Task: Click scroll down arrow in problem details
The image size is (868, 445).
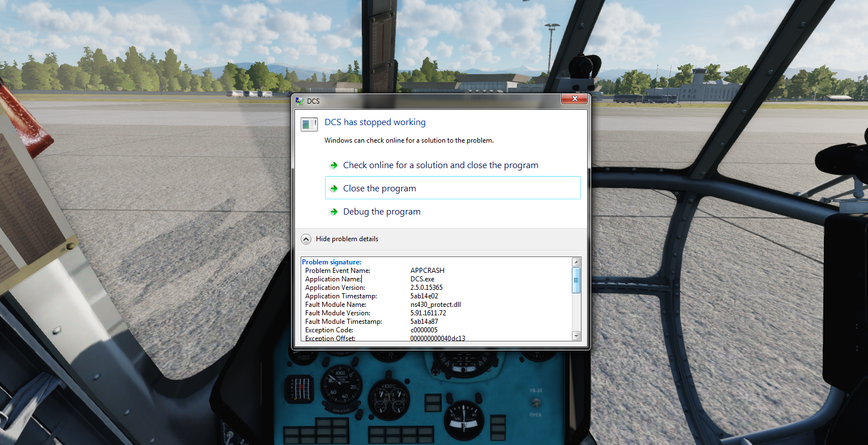Action: [576, 336]
